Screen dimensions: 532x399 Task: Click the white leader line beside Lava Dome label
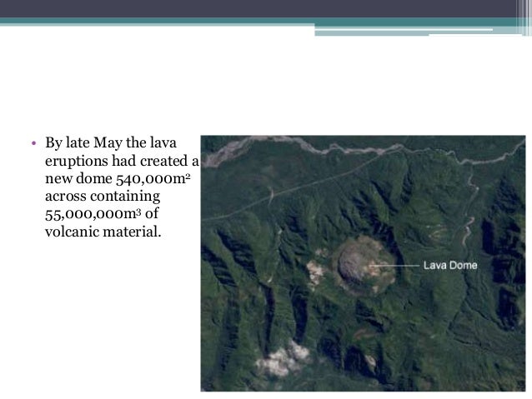395,266
